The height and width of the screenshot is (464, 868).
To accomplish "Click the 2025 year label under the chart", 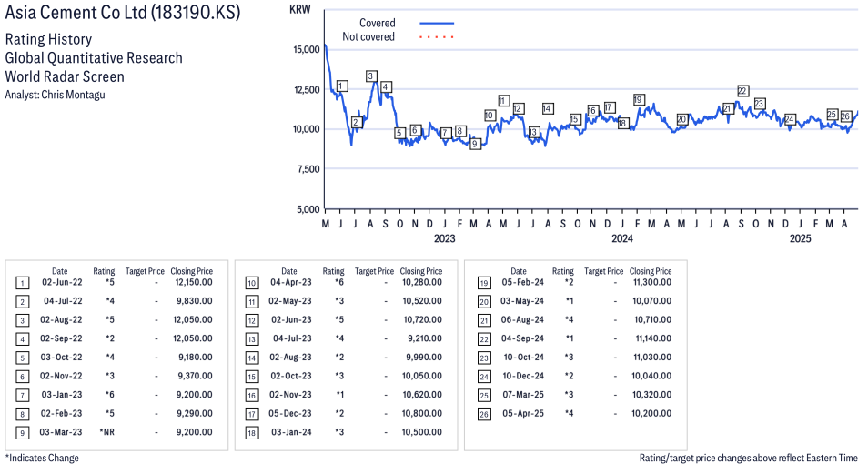I will pyautogui.click(x=800, y=238).
